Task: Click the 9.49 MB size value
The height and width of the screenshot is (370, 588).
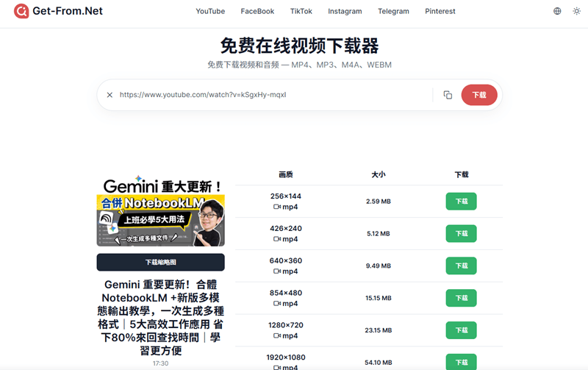Action: click(379, 266)
